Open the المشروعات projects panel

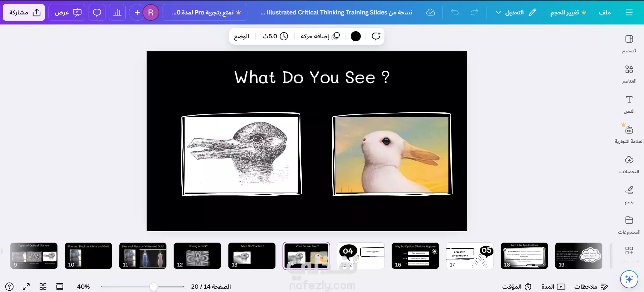629,225
